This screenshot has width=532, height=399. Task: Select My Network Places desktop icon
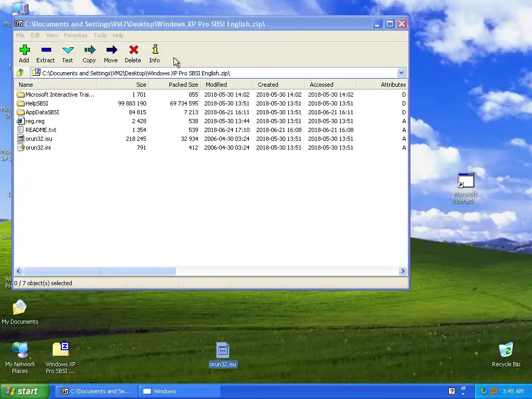point(20,350)
